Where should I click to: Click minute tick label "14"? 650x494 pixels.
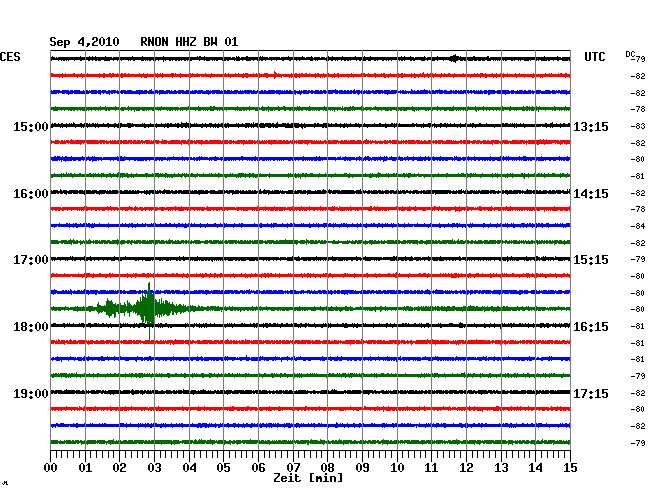pyautogui.click(x=536, y=467)
